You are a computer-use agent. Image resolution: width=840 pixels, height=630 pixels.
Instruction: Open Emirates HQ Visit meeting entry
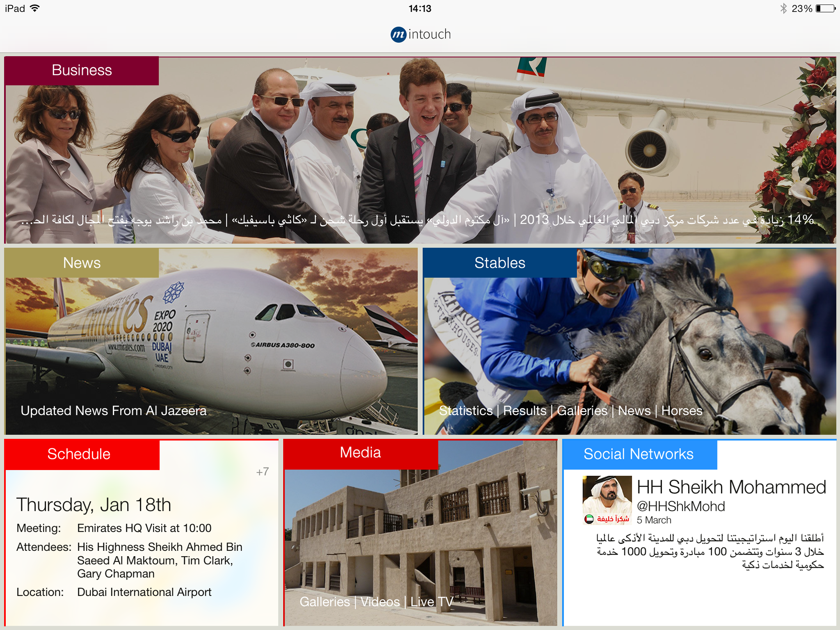click(144, 528)
